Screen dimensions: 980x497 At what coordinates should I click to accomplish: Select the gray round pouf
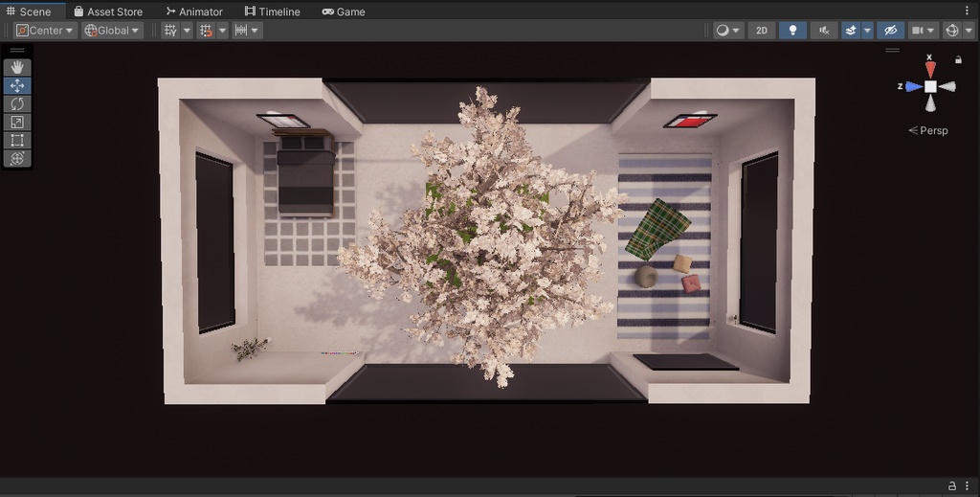click(646, 277)
